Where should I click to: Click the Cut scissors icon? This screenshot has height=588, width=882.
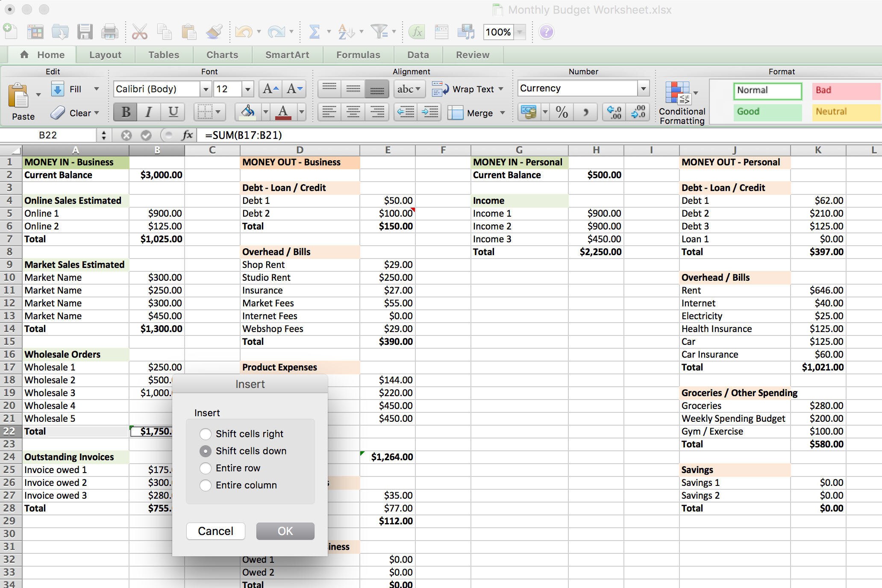click(139, 32)
